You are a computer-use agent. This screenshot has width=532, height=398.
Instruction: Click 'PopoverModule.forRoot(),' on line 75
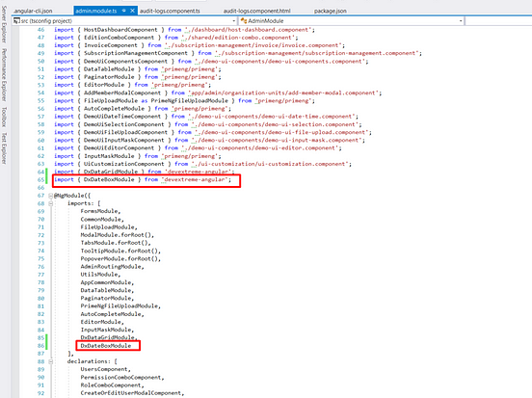click(120, 258)
